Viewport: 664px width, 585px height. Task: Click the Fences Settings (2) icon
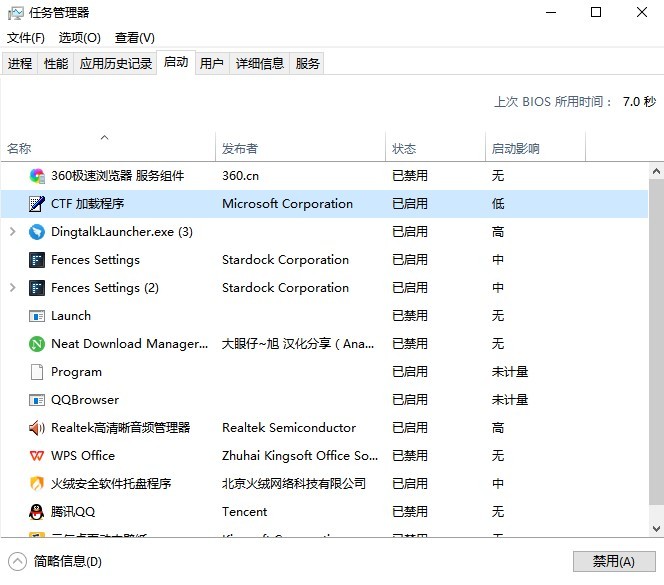[37, 288]
